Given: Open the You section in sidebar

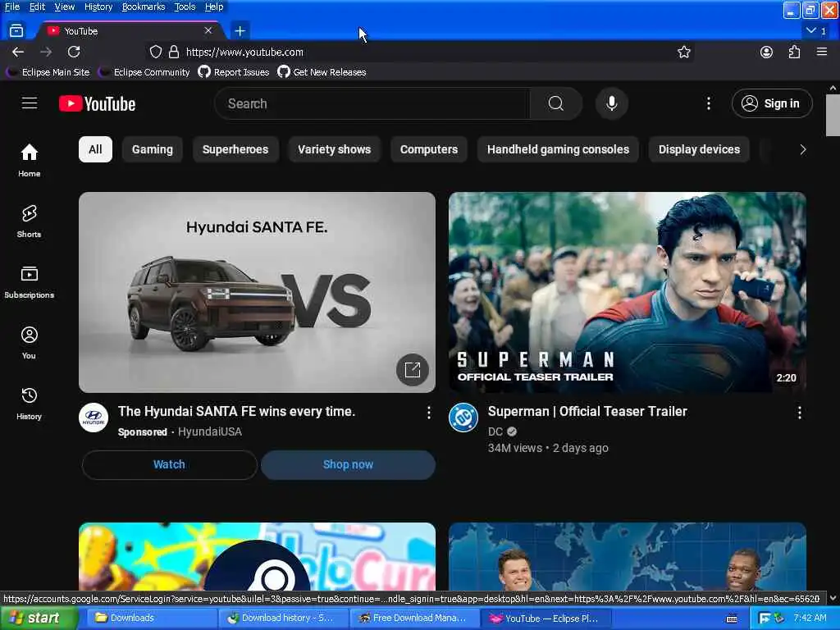Looking at the screenshot, I should tap(29, 342).
